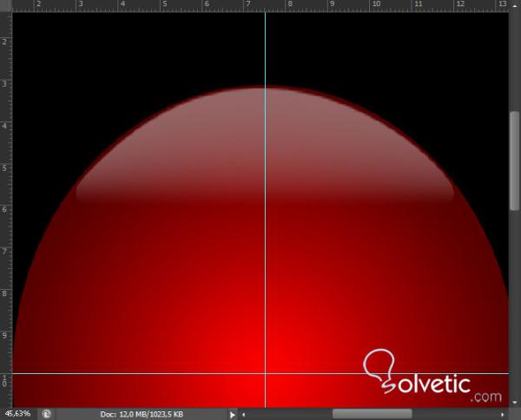Image resolution: width=521 pixels, height=420 pixels.
Task: Click the Doc: 12,0 MB/1023,5 KB status text
Action: click(x=142, y=414)
